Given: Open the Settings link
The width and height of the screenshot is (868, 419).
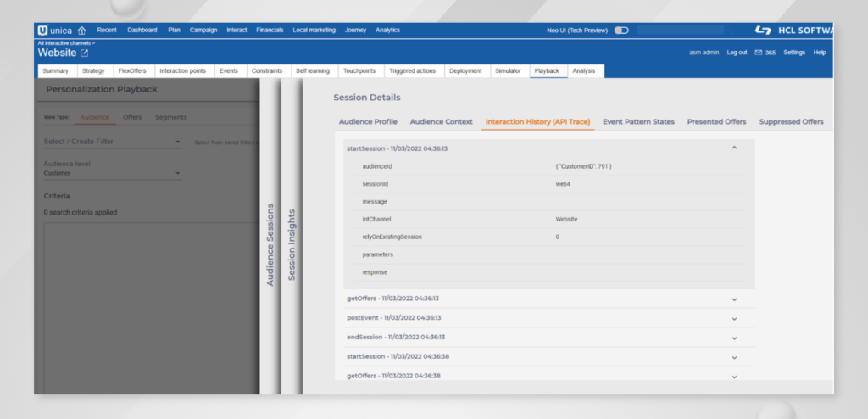Looking at the screenshot, I should [793, 53].
